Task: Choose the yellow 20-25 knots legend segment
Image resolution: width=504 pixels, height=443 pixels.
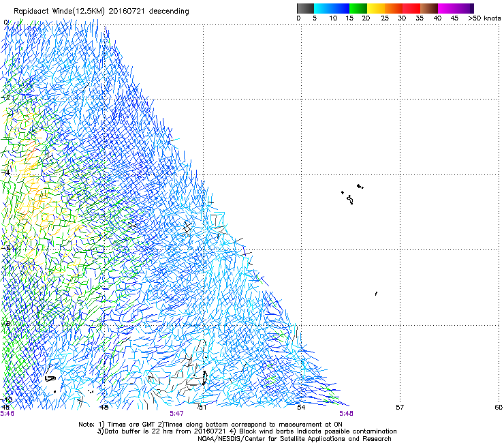Action: 376,8
